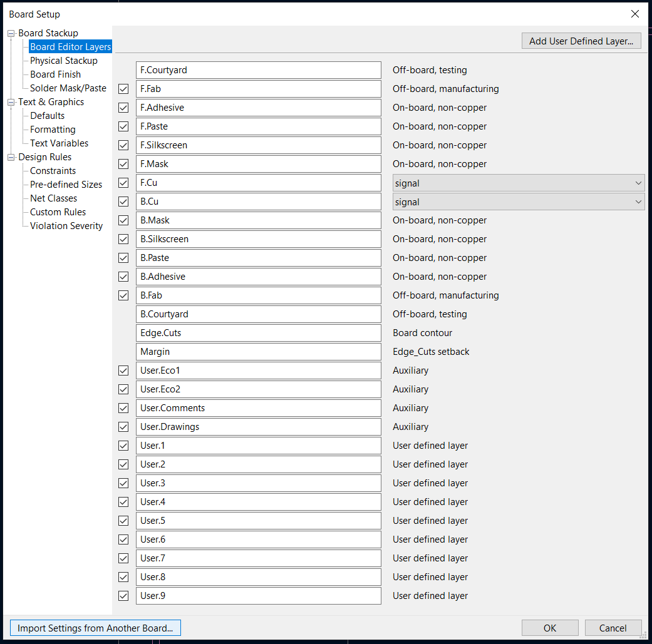The height and width of the screenshot is (644, 652).
Task: Disable the User.5 layer checkbox
Action: pyautogui.click(x=123, y=521)
